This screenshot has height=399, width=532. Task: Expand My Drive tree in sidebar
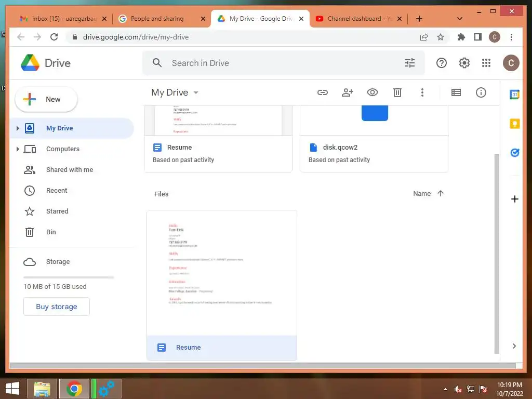click(18, 128)
